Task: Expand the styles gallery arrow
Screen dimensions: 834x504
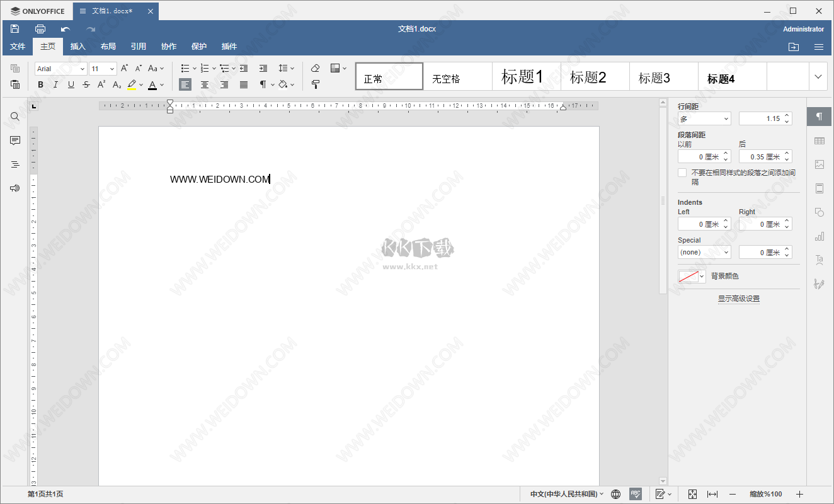Action: 818,77
